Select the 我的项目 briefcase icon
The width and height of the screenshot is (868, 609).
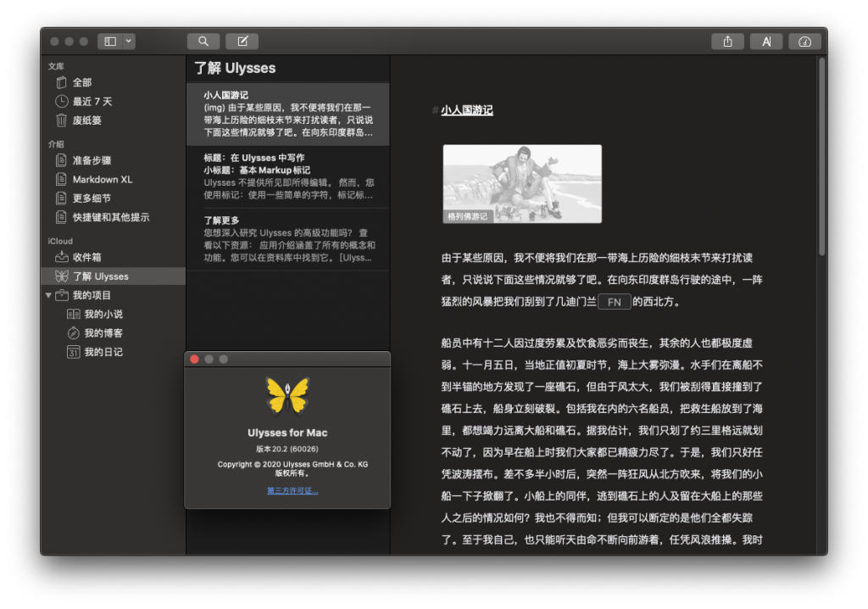[x=62, y=295]
